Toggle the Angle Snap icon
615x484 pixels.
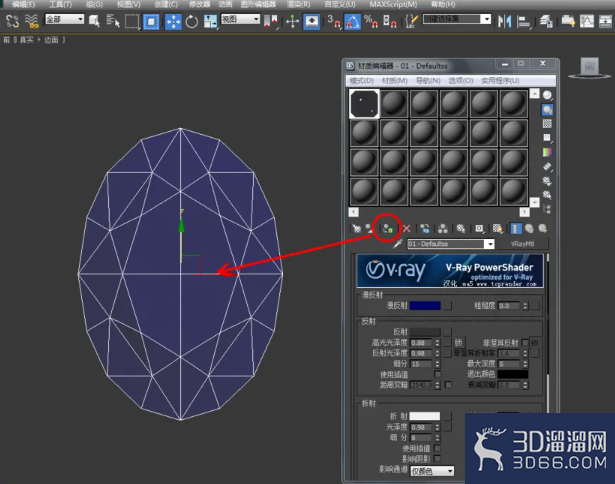click(352, 21)
